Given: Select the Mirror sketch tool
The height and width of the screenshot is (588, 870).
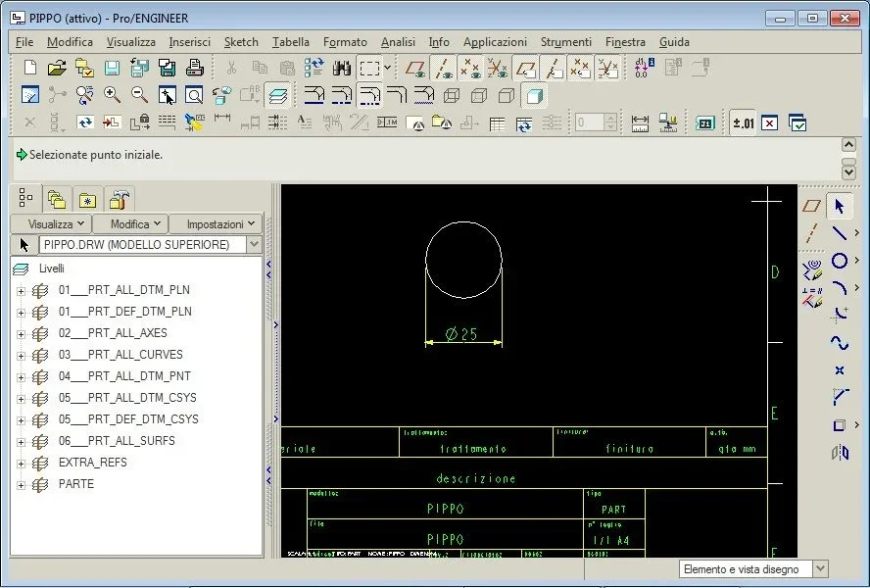Looking at the screenshot, I should click(x=840, y=453).
